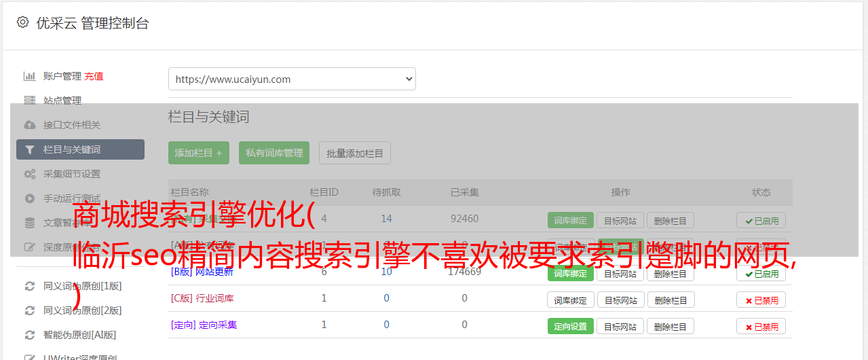Open the [C版] 行业词库 column link

(202, 298)
